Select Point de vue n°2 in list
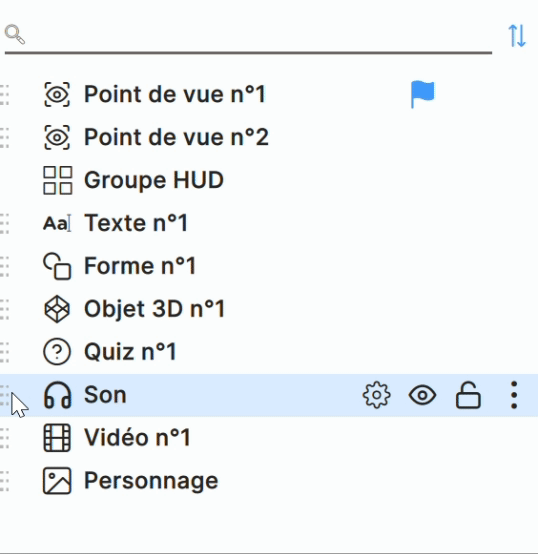 [x=269, y=137]
